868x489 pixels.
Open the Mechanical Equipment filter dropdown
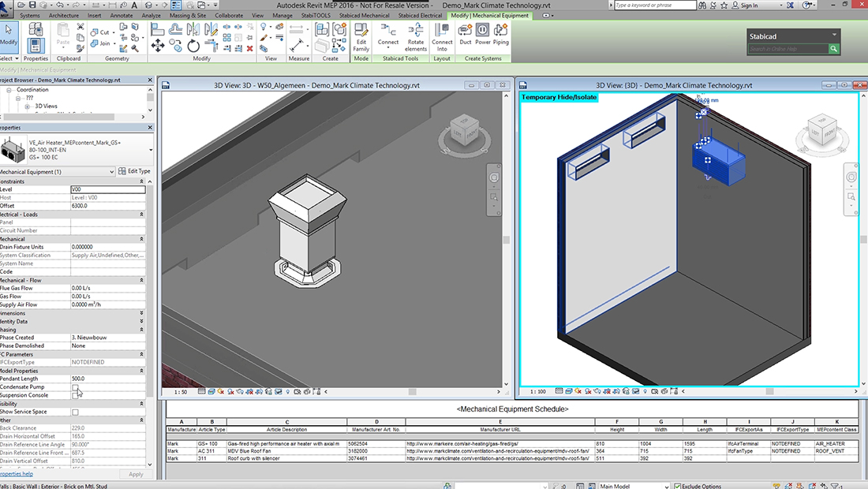coord(110,172)
